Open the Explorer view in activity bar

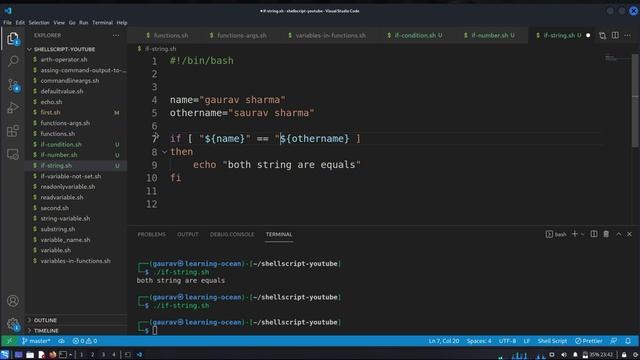(x=13, y=39)
